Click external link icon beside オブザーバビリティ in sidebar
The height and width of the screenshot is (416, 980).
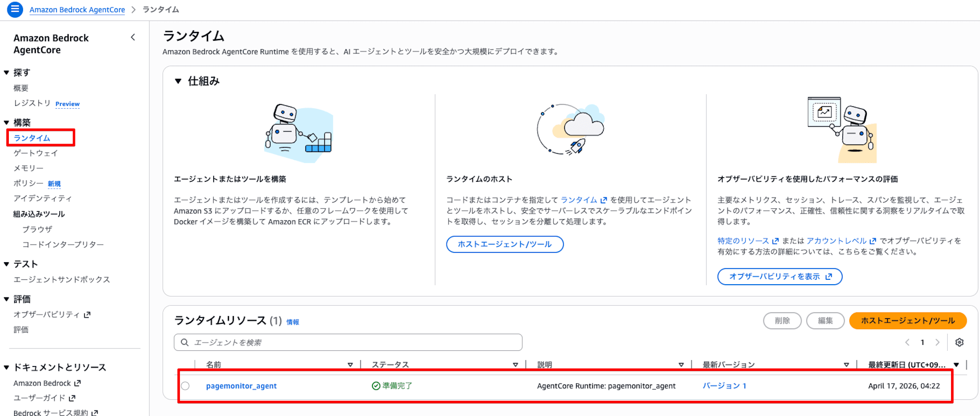[x=87, y=315]
